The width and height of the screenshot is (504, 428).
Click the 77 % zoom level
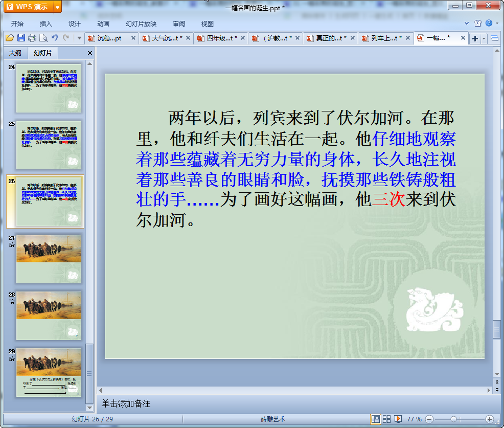(x=414, y=419)
